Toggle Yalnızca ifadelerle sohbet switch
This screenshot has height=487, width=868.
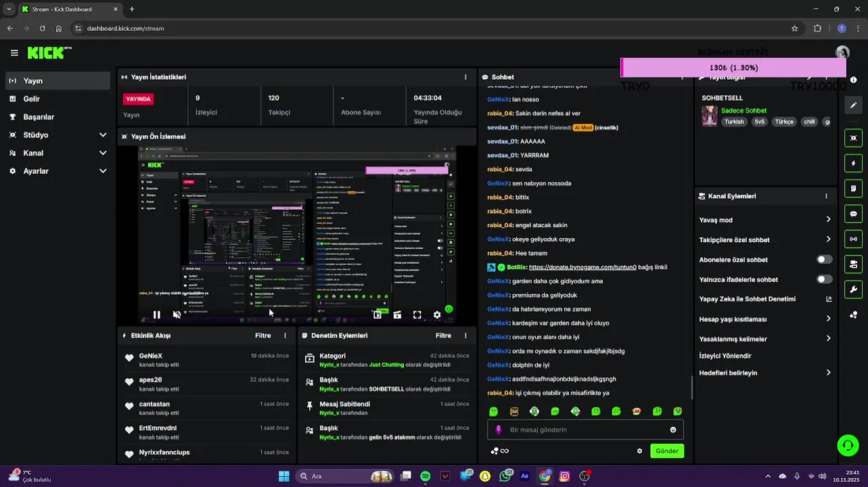point(824,279)
